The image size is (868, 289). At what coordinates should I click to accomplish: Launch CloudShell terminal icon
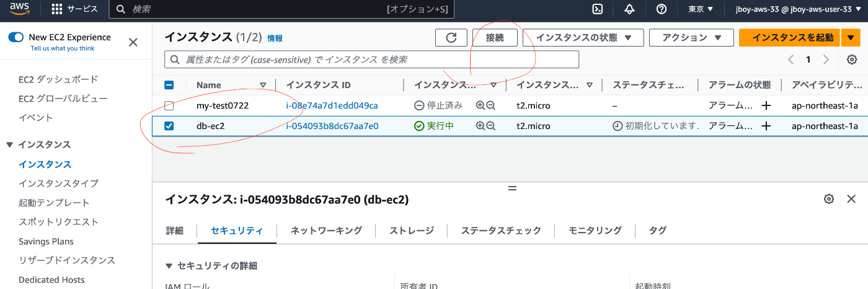(598, 9)
